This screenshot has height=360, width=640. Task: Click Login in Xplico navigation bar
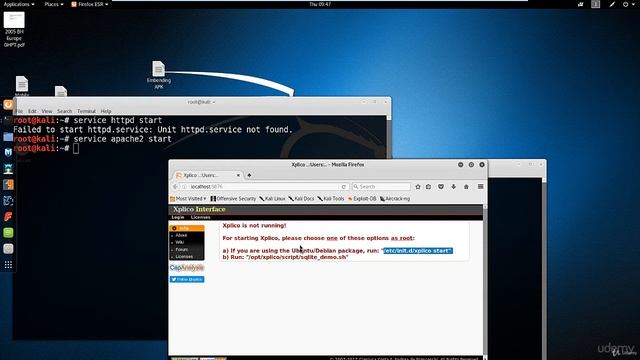click(x=178, y=217)
